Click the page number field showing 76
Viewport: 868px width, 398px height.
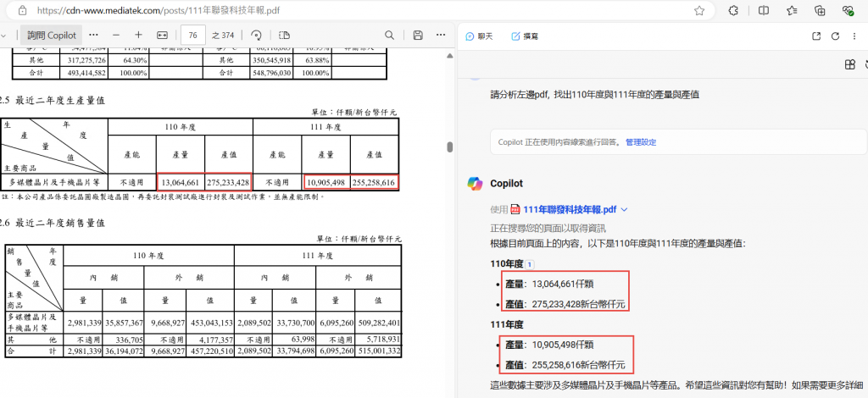193,35
